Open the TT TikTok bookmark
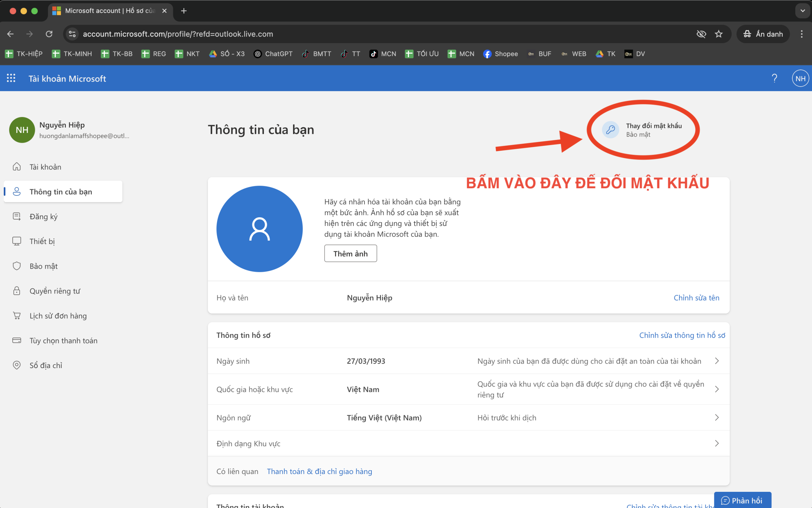Screen dimensions: 812x508 (x=350, y=54)
